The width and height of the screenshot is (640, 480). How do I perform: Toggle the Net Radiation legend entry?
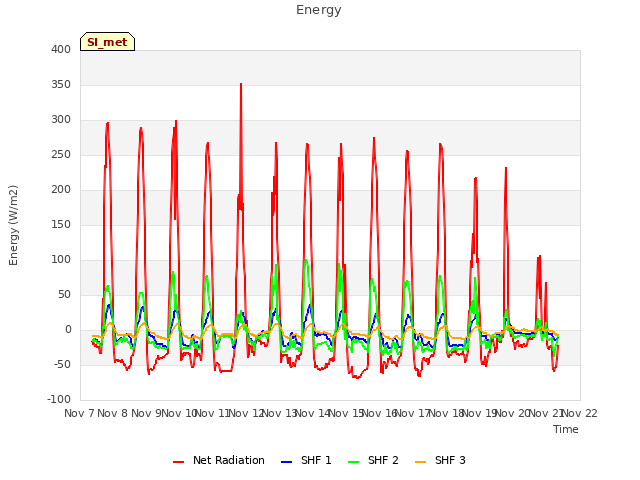point(219,460)
